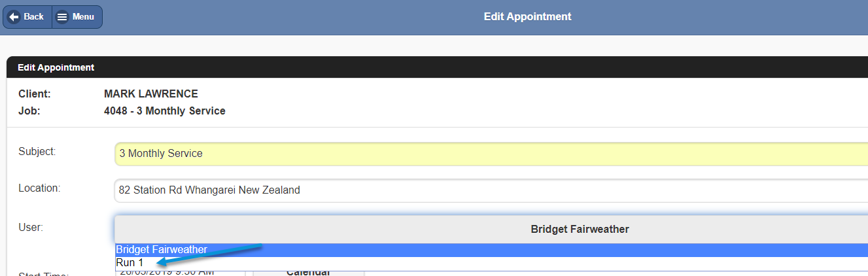Click into the yellow Subject field
The height and width of the screenshot is (276, 868).
click(491, 154)
